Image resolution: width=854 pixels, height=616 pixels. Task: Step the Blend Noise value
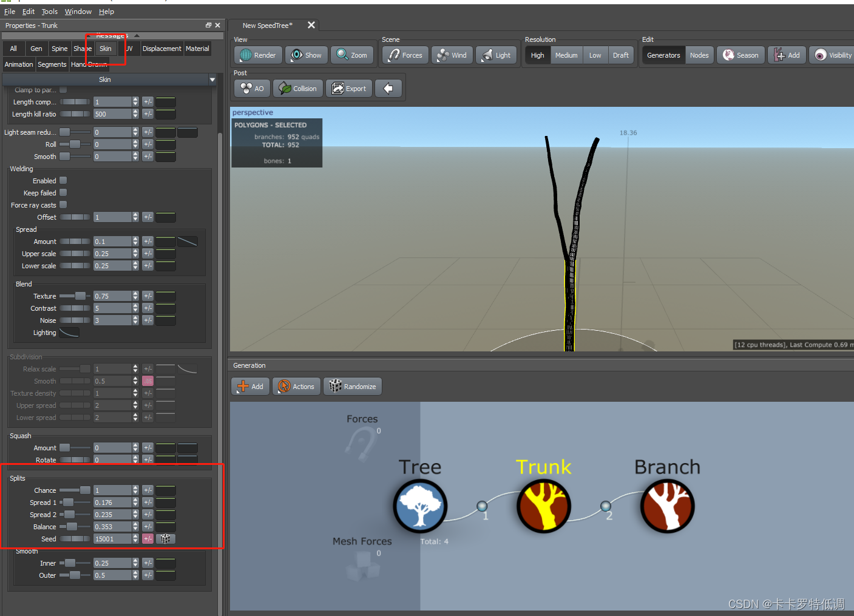pos(135,320)
